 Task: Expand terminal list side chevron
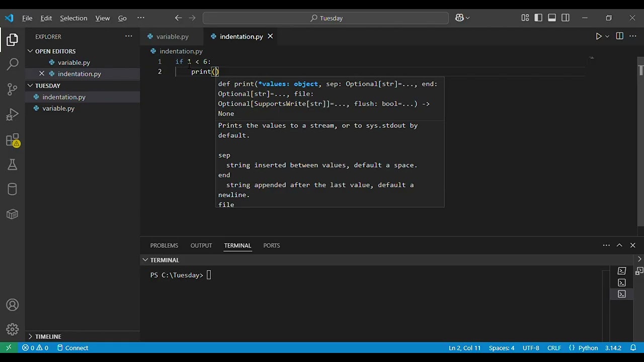click(x=639, y=259)
